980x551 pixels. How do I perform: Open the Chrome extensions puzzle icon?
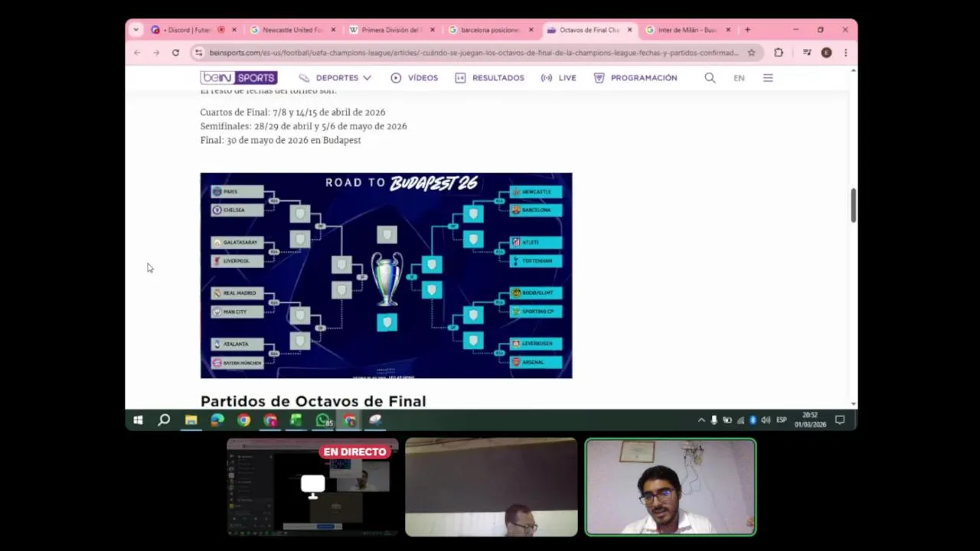click(x=779, y=53)
